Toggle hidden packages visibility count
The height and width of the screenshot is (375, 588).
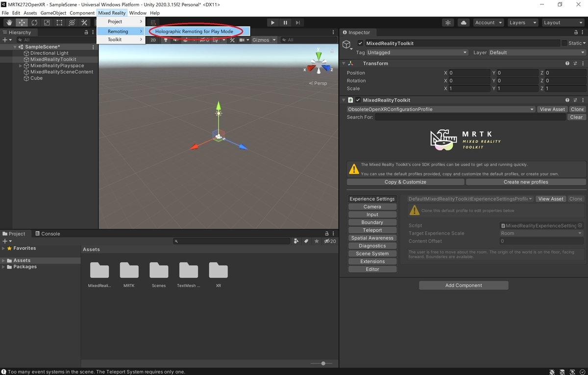tap(330, 241)
